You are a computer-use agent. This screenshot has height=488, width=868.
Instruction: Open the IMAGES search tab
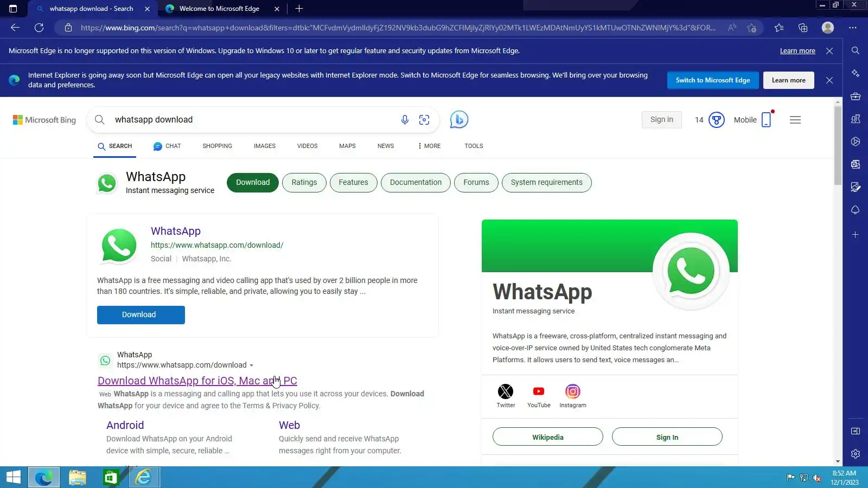pos(265,146)
